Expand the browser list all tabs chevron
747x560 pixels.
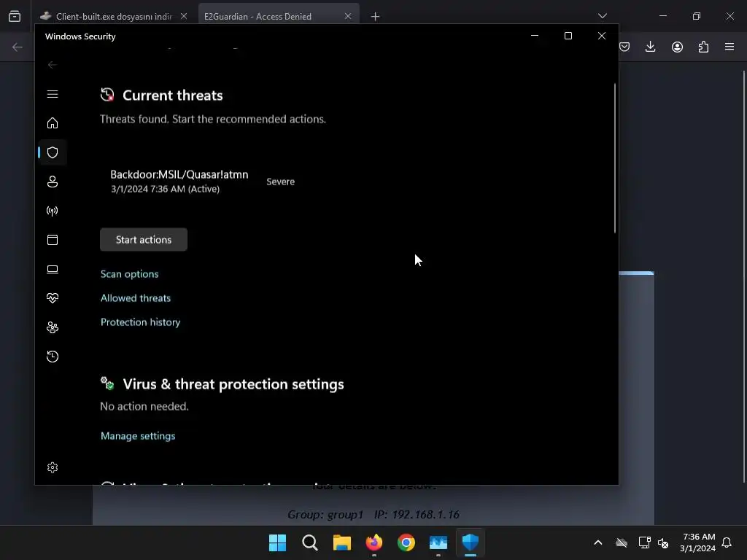(x=602, y=16)
